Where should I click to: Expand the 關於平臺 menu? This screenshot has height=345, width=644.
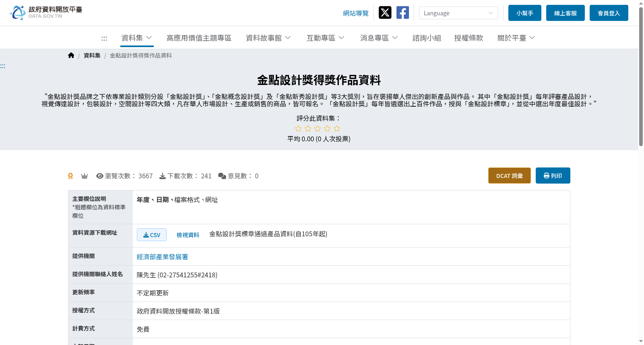(516, 38)
